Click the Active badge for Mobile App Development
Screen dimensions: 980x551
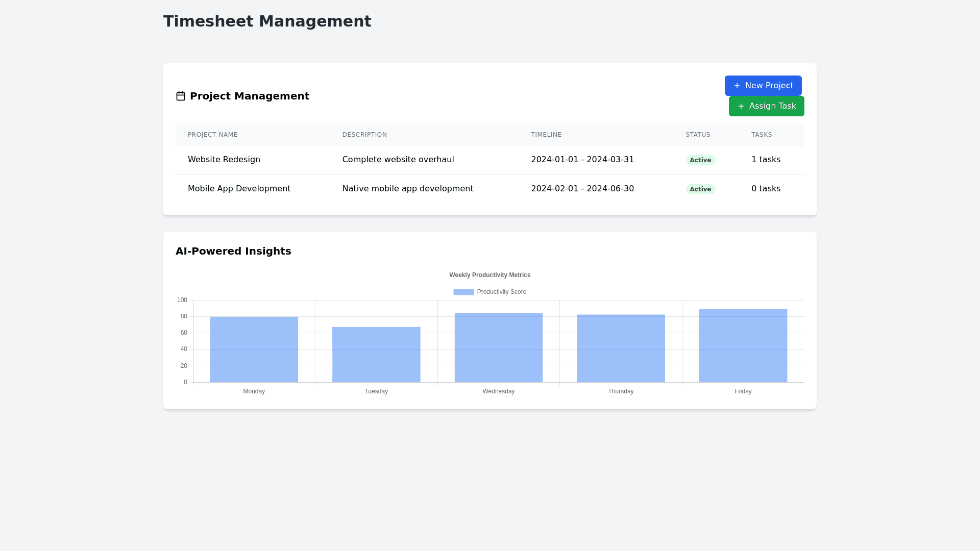click(700, 189)
